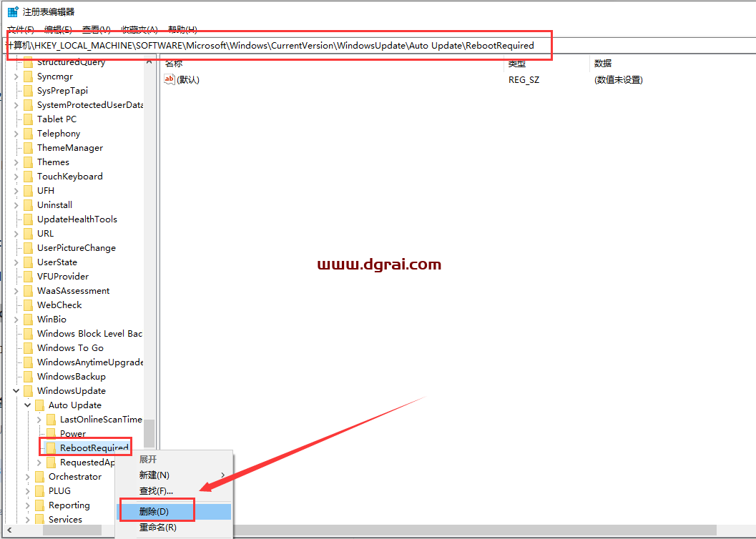Select the Windows Block Level Bac key
The width and height of the screenshot is (756, 539).
pos(89,334)
